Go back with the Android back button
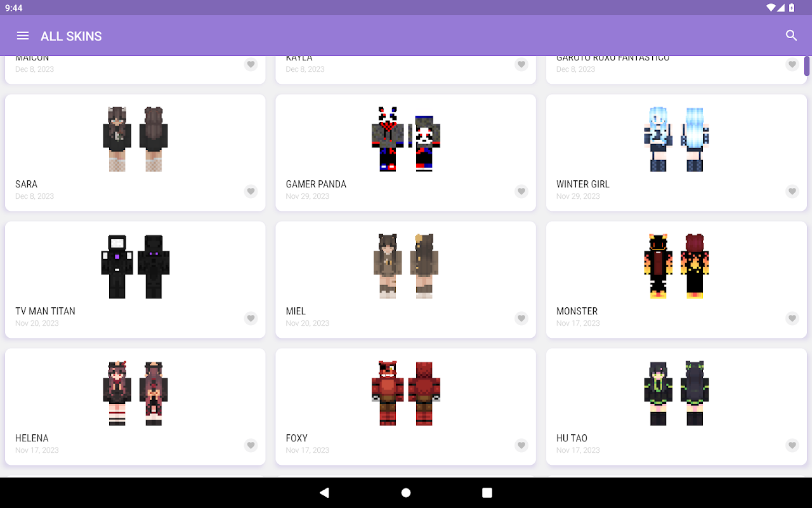 325,493
